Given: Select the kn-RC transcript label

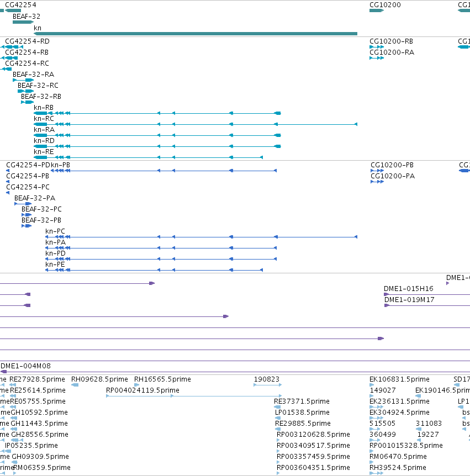Looking at the screenshot, I should (44, 118).
